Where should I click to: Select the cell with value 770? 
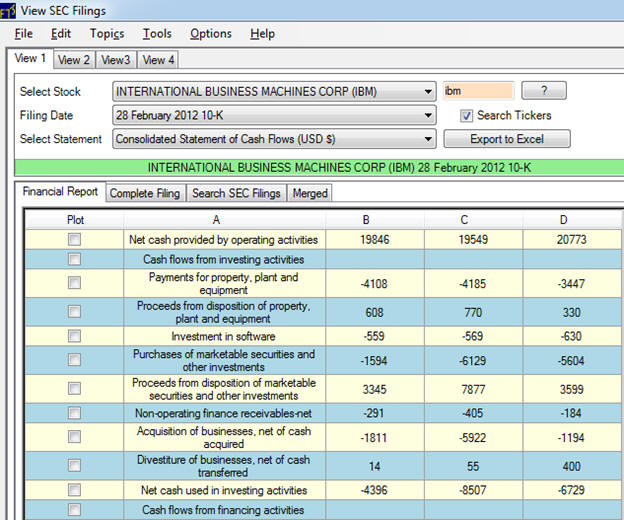pyautogui.click(x=473, y=312)
